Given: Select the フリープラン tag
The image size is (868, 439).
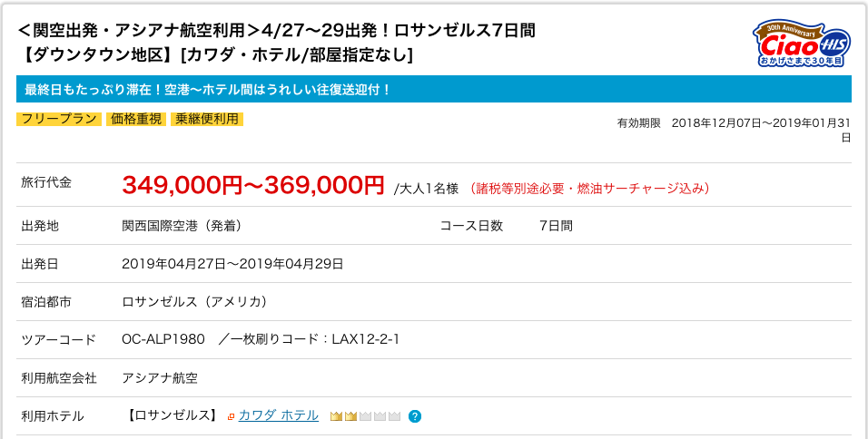Looking at the screenshot, I should tap(59, 119).
